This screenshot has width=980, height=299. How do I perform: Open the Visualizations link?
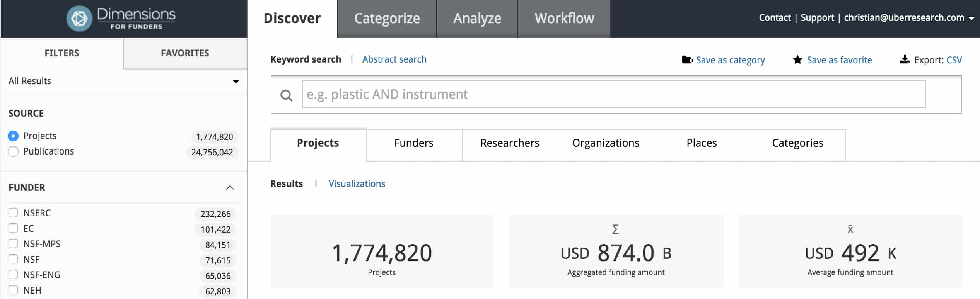357,184
